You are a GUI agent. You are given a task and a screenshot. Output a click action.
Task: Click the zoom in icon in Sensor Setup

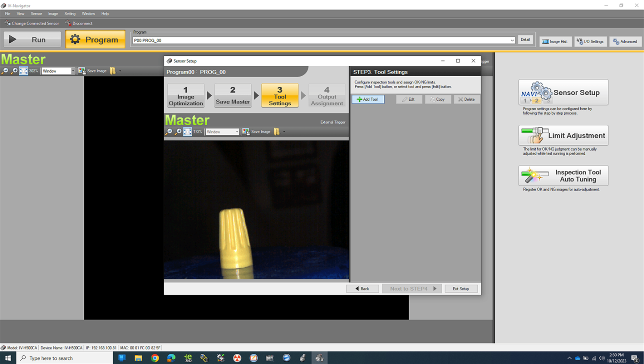(x=178, y=132)
